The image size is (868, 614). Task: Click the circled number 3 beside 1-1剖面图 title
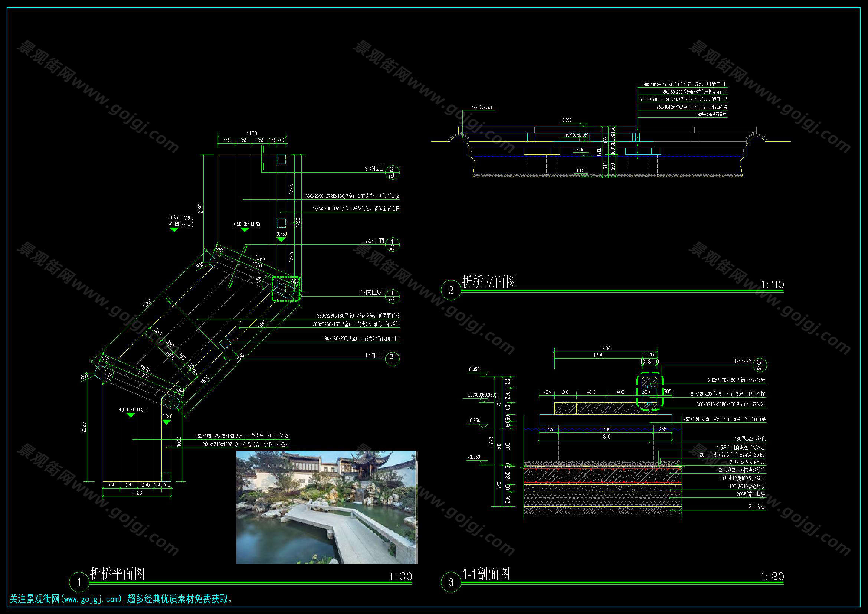pos(451,582)
